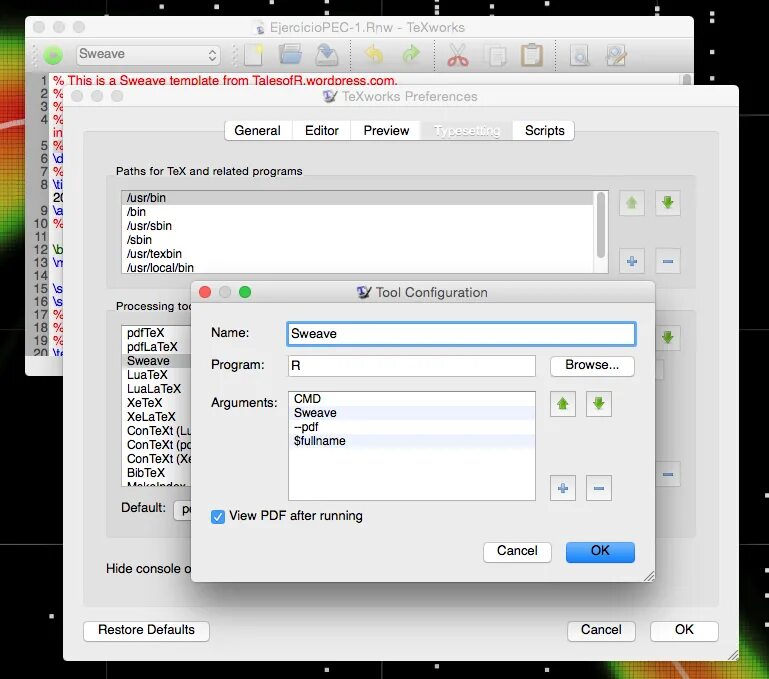The height and width of the screenshot is (679, 769).
Task: Select LuaTeX in processing tools list
Action: click(156, 375)
